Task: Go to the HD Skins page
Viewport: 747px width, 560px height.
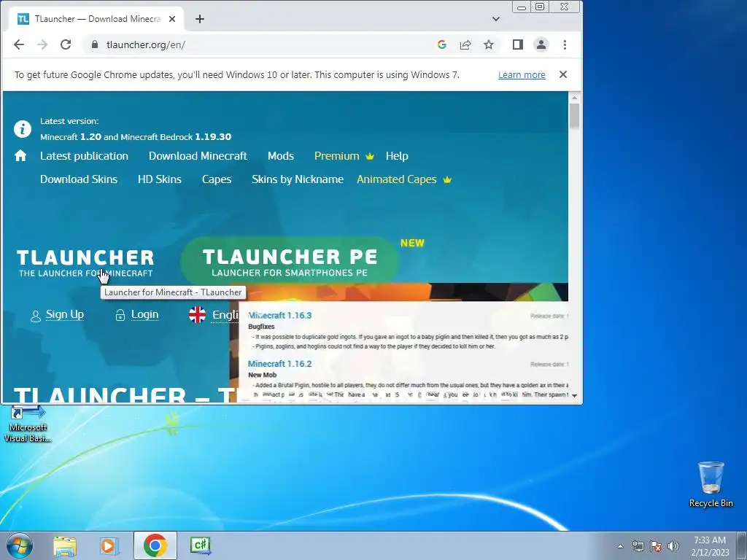Action: pos(160,179)
